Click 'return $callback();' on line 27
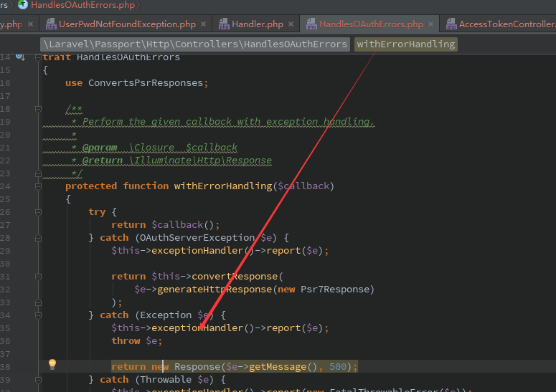Viewport: 556px width, 392px height. coord(165,225)
